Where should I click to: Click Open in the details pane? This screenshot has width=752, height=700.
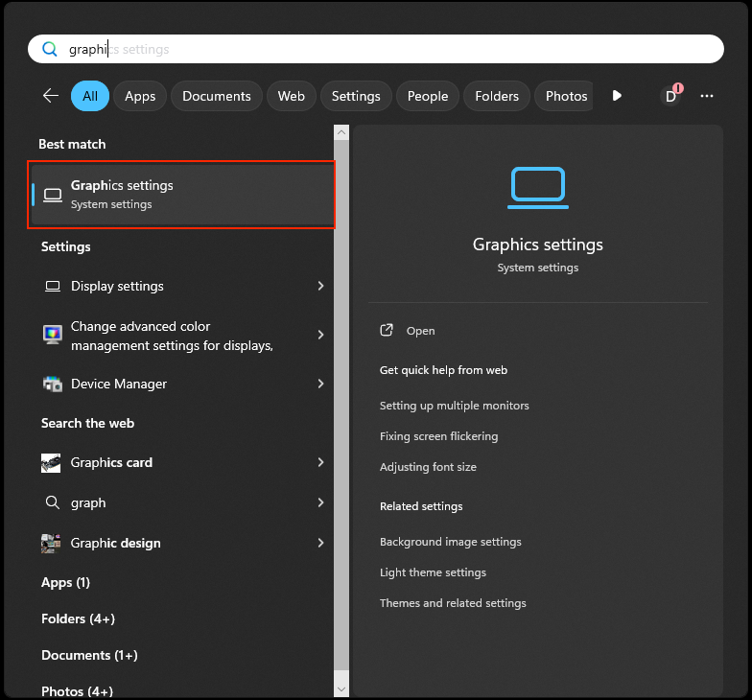(x=420, y=331)
